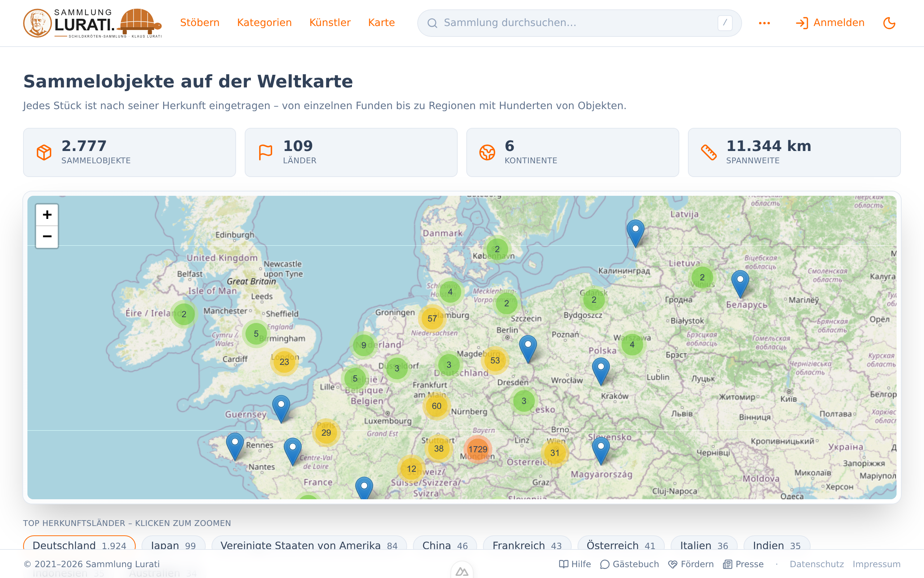The image size is (924, 578).
Task: Click the Sammelobjekte box icon
Action: (x=44, y=152)
